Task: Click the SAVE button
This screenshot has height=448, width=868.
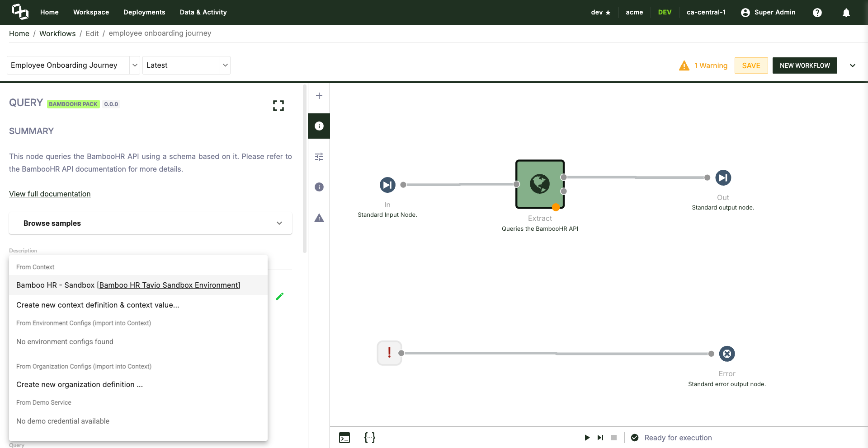Action: [751, 65]
